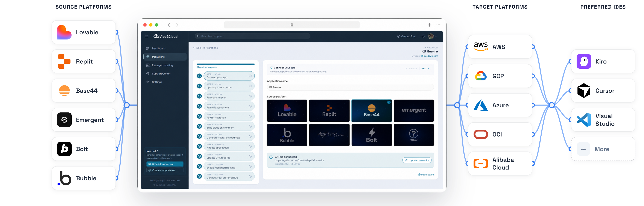Select Step 2 Upload prompt output
644x206 pixels.
(229, 86)
